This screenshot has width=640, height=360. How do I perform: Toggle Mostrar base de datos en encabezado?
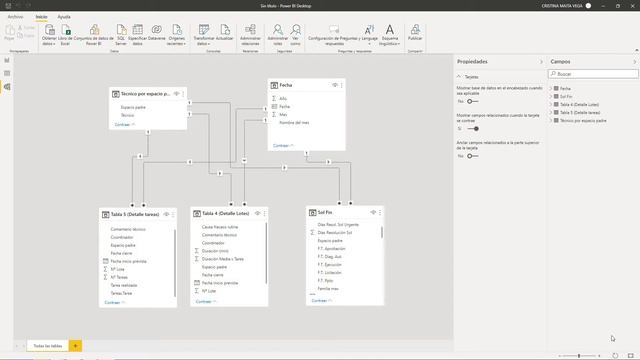coord(472,101)
